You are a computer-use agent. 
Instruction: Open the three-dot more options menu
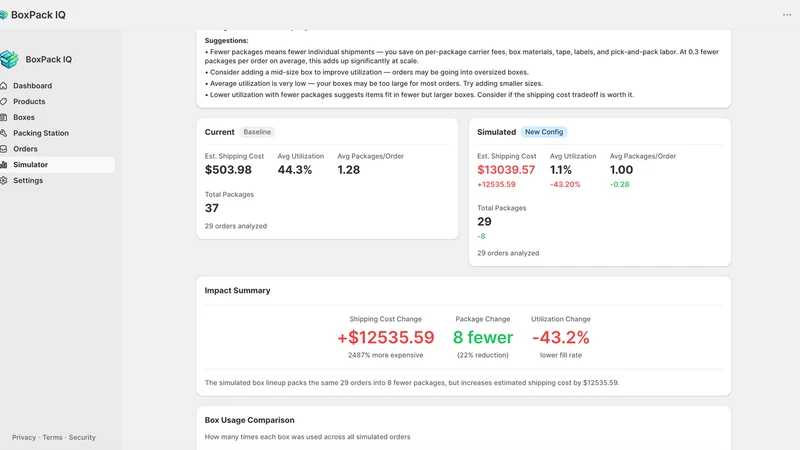pos(787,15)
